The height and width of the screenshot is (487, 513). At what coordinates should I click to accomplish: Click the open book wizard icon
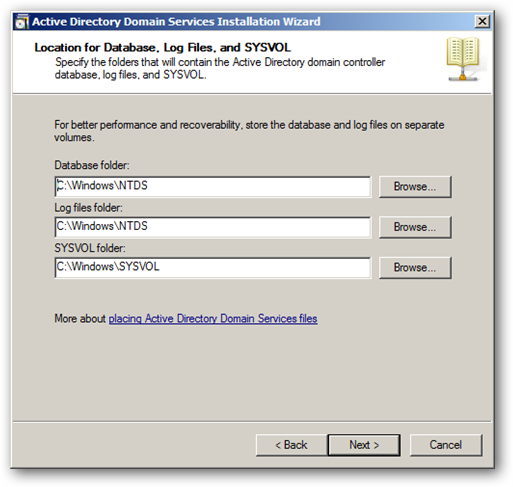464,59
